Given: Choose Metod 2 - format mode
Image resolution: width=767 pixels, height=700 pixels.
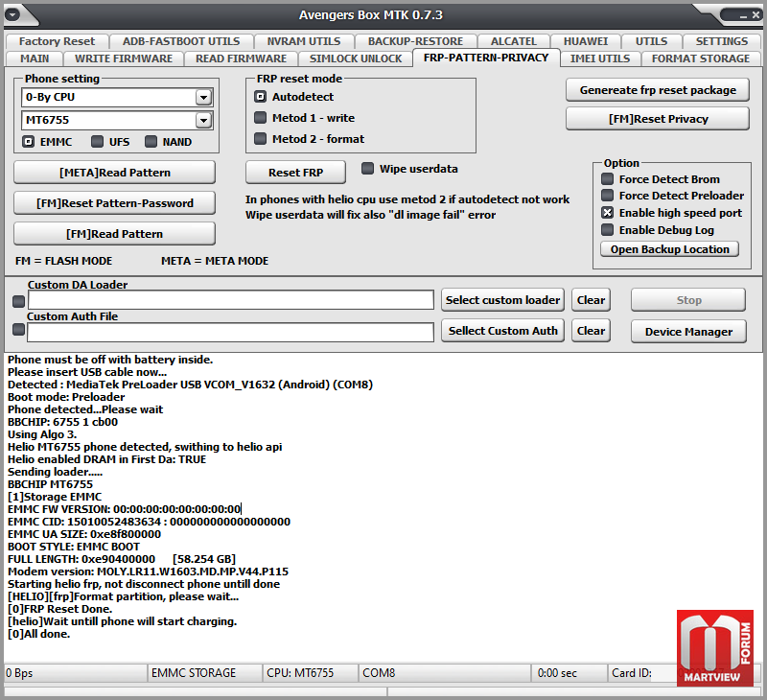Looking at the screenshot, I should [x=260, y=139].
